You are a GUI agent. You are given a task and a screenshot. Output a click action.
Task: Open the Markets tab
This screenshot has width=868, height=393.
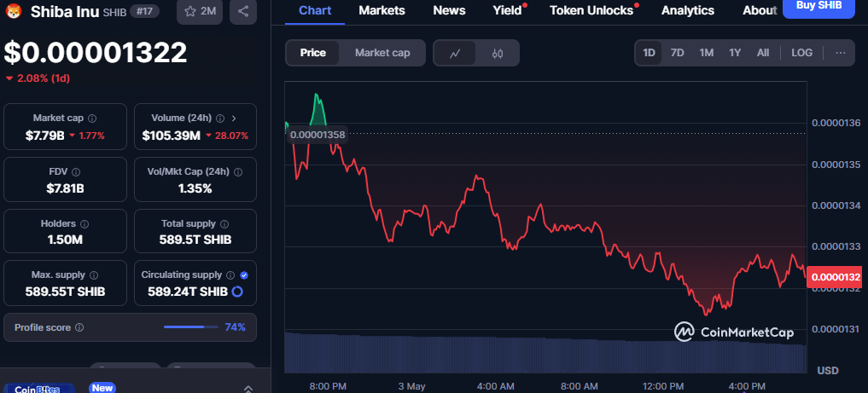point(382,10)
